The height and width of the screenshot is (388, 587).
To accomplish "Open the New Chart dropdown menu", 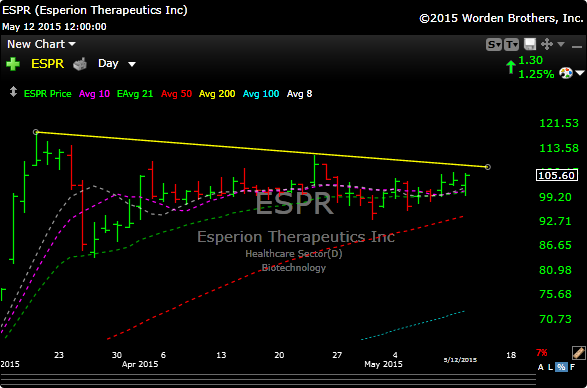I will 41,44.
